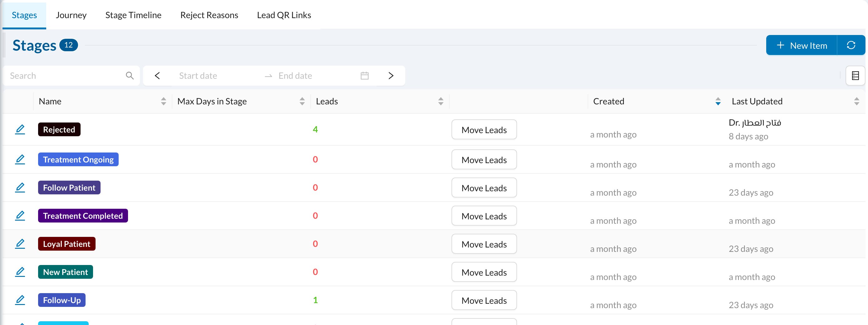Click the Loyal Patient tag
This screenshot has height=325, width=868.
[67, 244]
